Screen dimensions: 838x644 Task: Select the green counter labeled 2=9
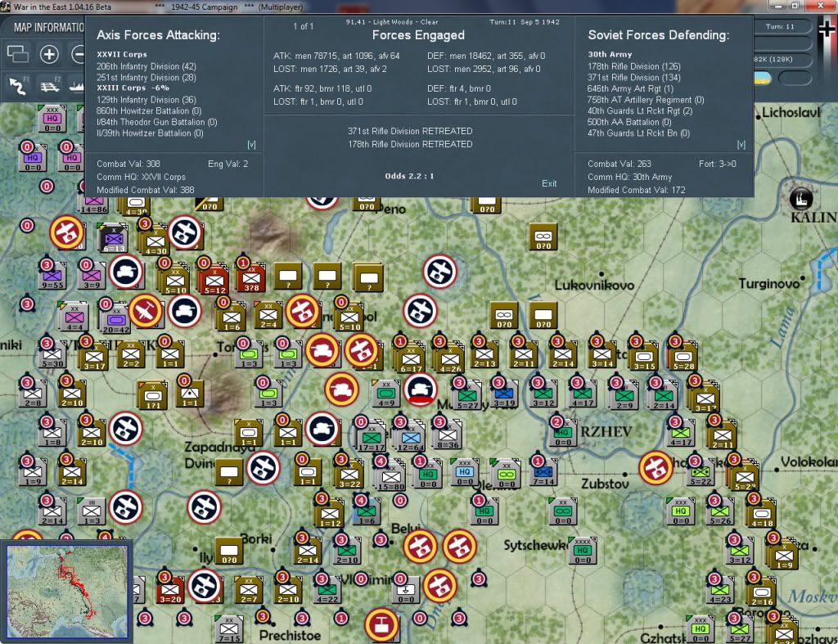(624, 396)
